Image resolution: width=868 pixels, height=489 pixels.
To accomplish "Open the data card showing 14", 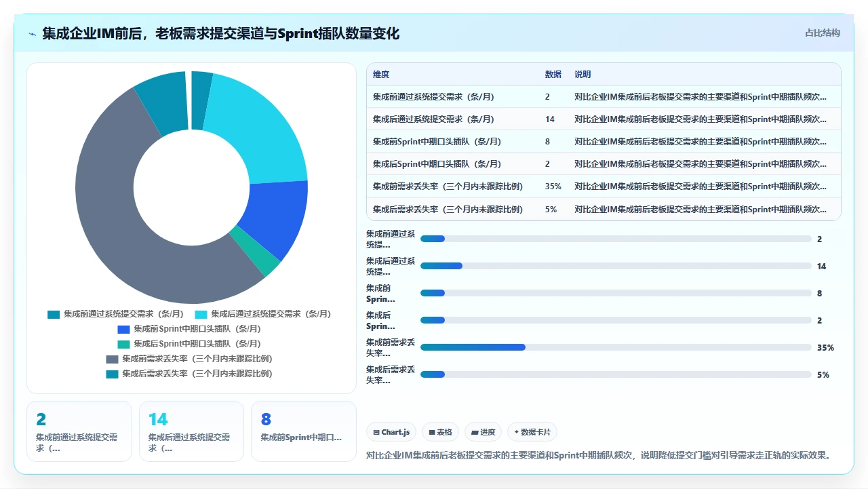I will tap(191, 431).
